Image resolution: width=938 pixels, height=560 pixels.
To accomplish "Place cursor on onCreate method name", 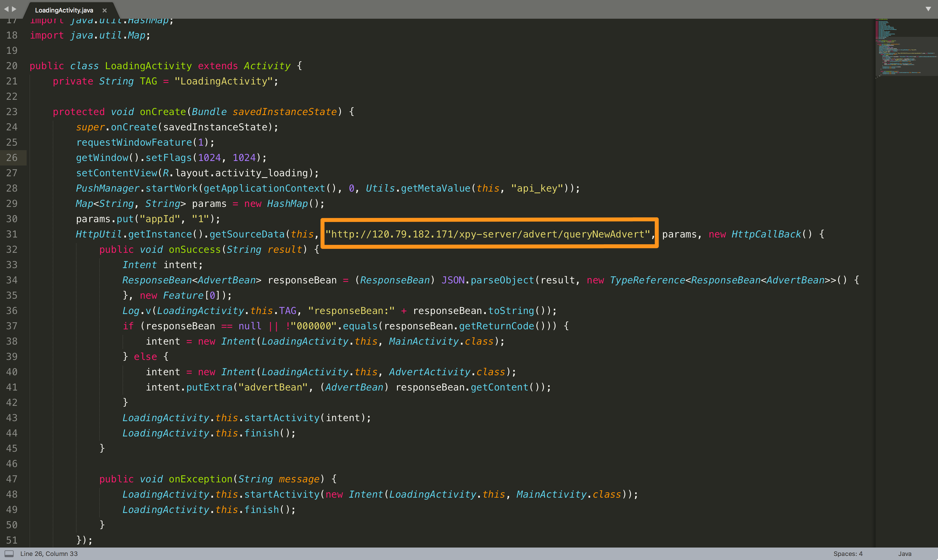I will [x=163, y=112].
